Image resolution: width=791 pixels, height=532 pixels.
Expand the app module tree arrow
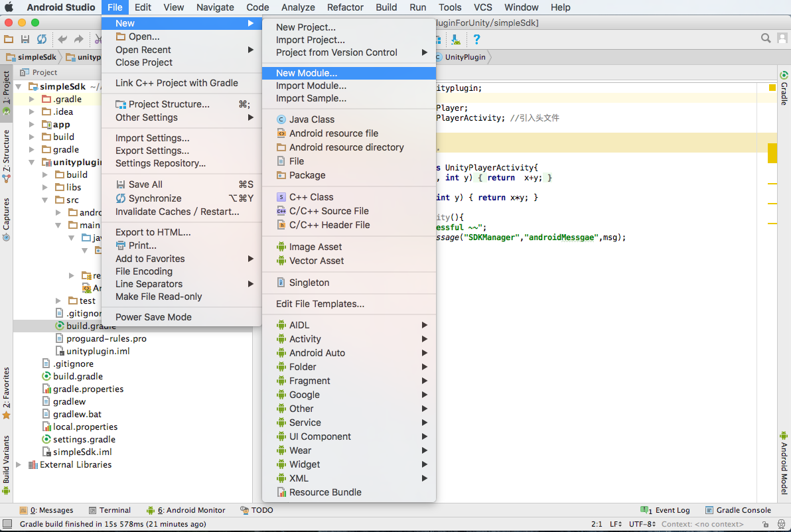point(32,125)
